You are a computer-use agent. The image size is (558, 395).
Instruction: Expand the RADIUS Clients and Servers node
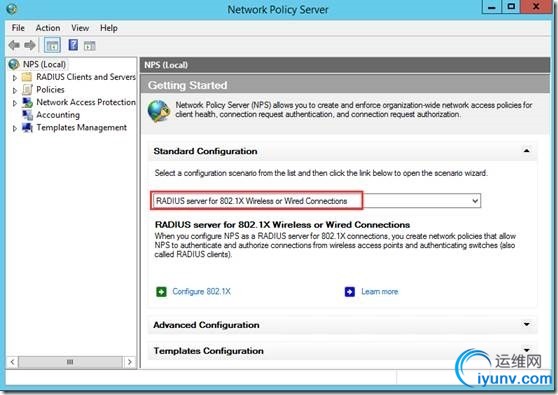15,78
